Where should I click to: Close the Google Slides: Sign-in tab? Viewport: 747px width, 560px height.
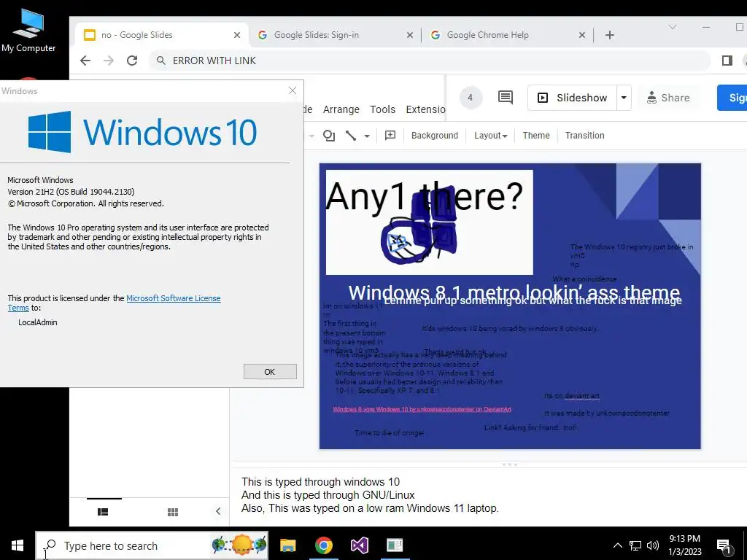tap(409, 35)
